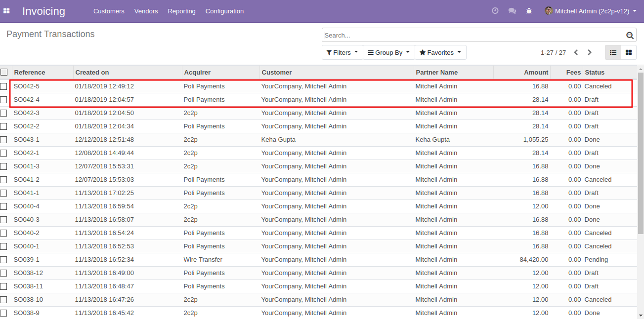Check the SO042-4 row checkbox
This screenshot has width=644, height=319.
[x=4, y=100]
